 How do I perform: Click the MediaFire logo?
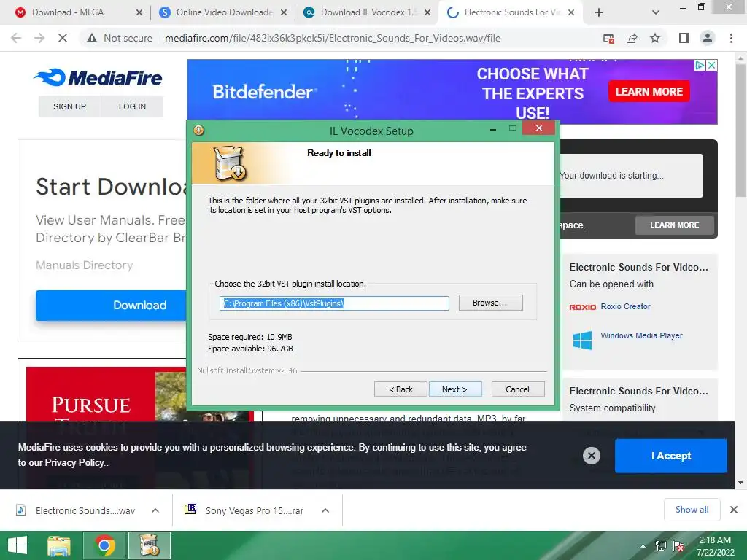click(x=98, y=77)
